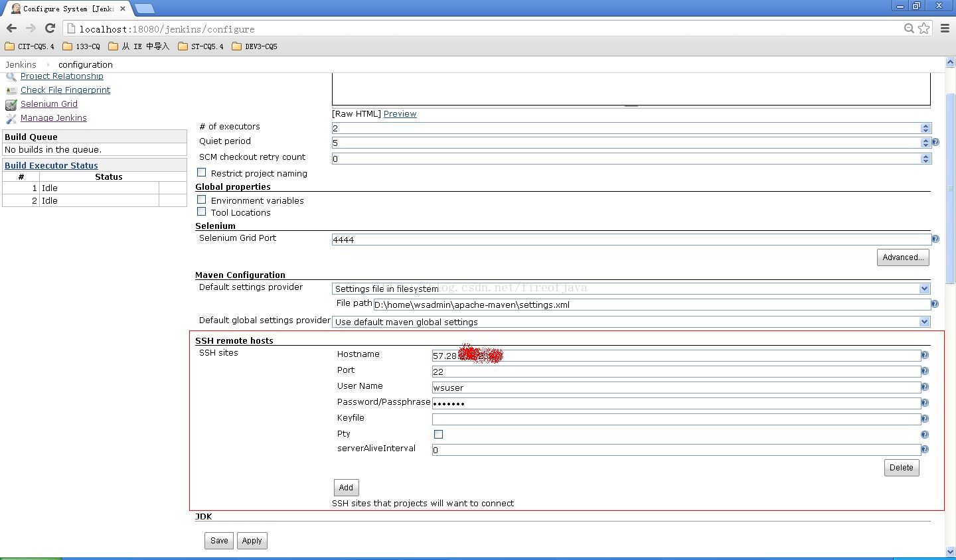Click the SSH Port field
This screenshot has width=956, height=560.
[x=676, y=372]
